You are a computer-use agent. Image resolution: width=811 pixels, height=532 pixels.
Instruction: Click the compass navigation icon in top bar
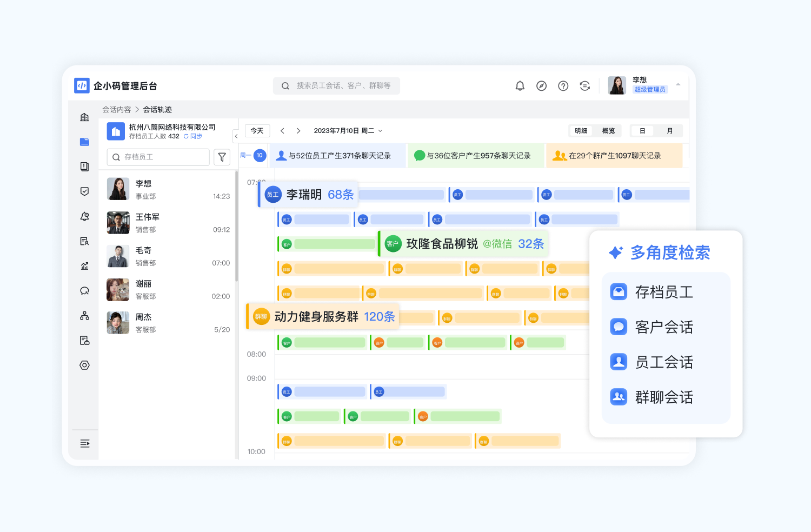[541, 85]
